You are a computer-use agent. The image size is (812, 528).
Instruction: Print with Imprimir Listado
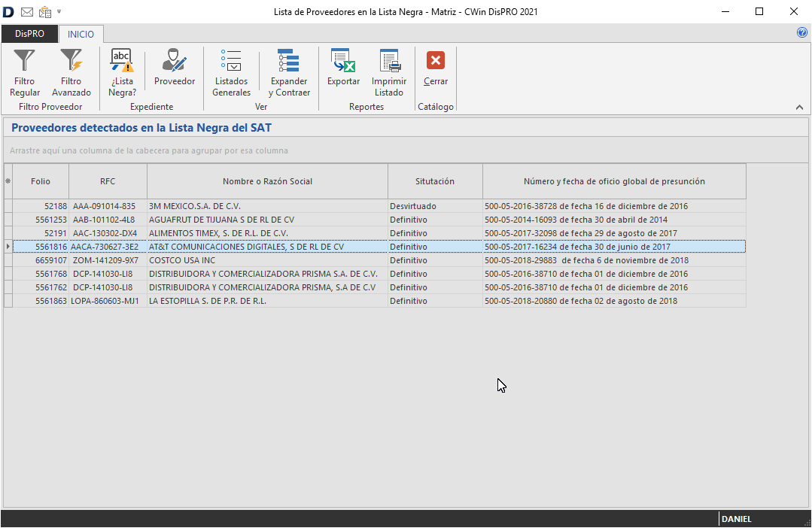(x=389, y=72)
